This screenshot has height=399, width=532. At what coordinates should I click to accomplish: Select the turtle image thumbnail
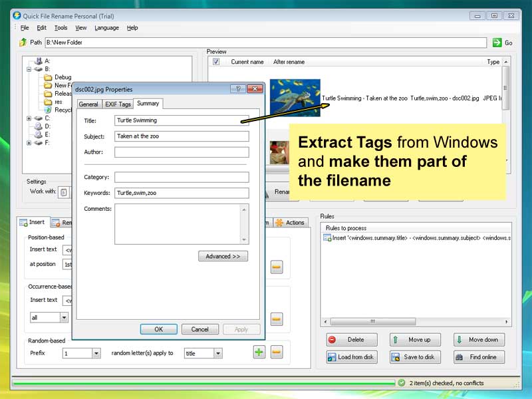point(294,98)
